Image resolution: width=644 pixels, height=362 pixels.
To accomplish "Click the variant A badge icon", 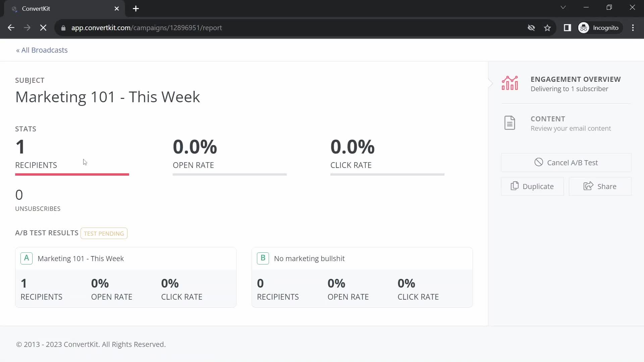I will point(26,258).
